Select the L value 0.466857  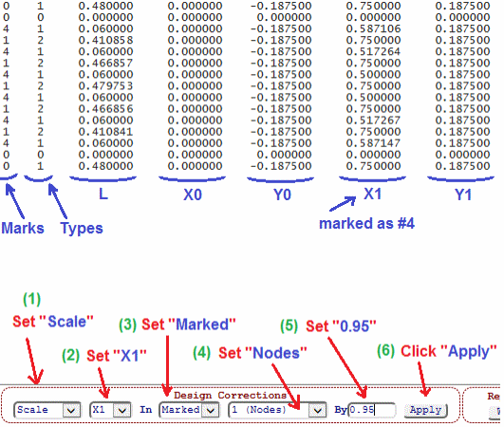pos(105,63)
